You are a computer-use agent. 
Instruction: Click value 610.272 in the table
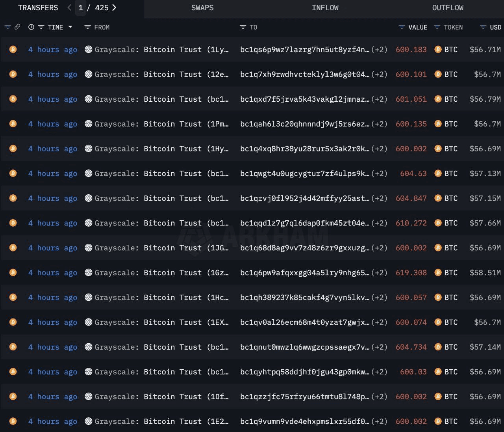tap(411, 223)
